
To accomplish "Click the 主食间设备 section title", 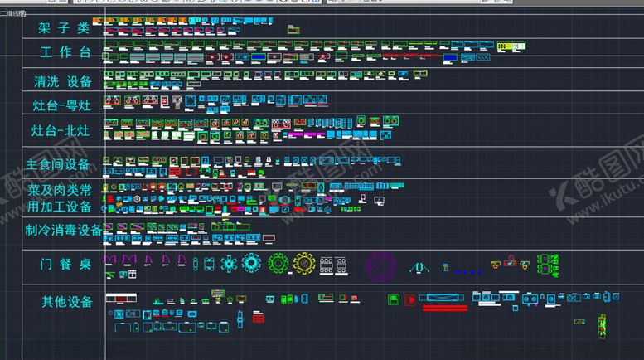I will click(58, 163).
